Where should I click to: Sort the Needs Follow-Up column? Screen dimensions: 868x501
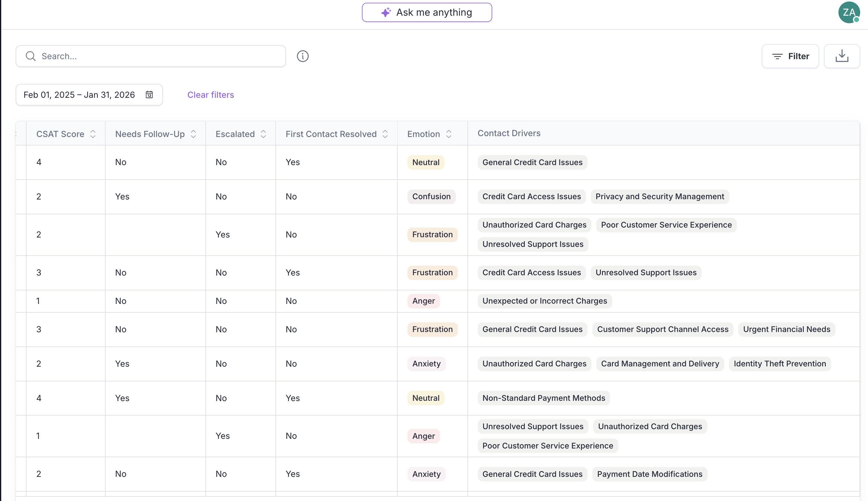pyautogui.click(x=193, y=134)
